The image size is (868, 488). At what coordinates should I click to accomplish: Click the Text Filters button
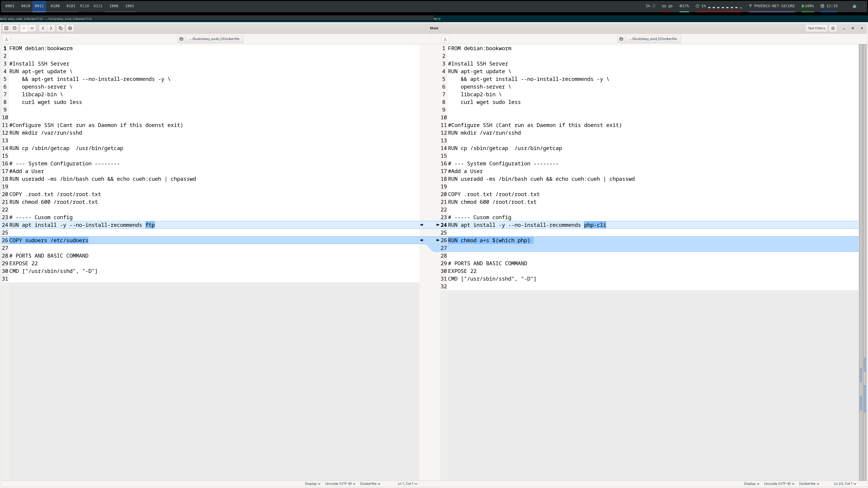(x=816, y=28)
